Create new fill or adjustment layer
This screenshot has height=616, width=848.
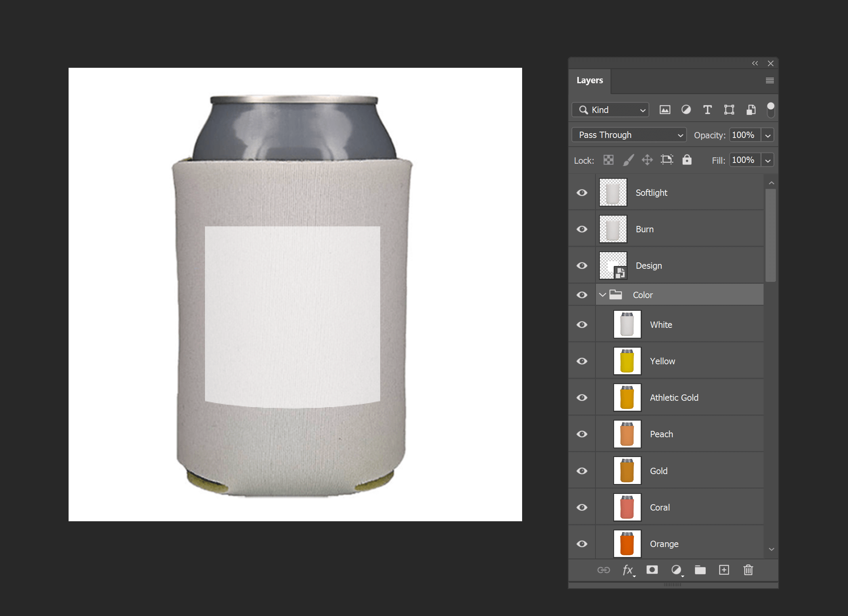[x=676, y=570]
